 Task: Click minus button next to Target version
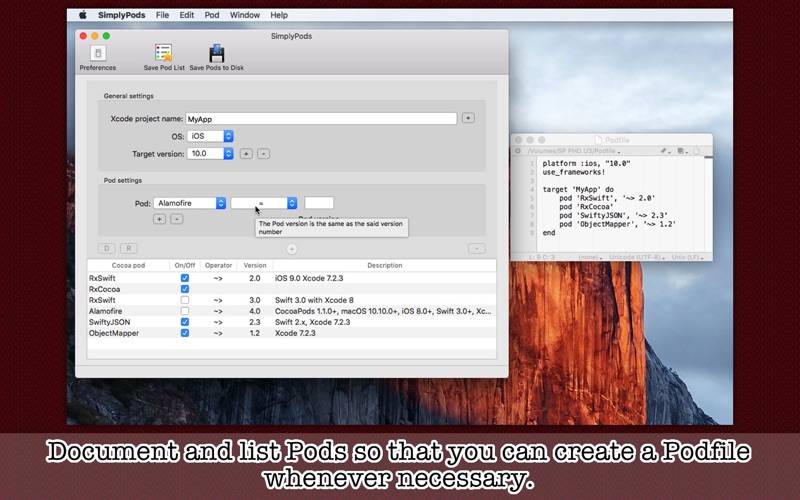click(263, 154)
